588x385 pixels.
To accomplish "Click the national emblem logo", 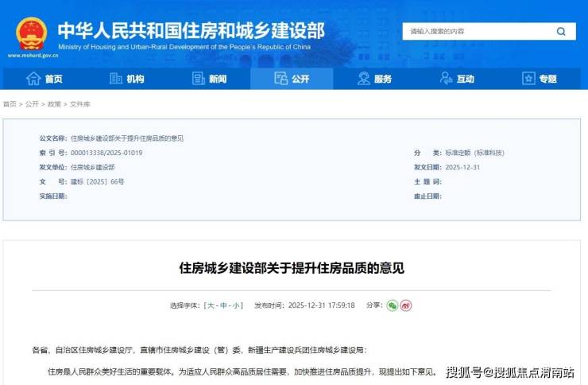I will [32, 33].
